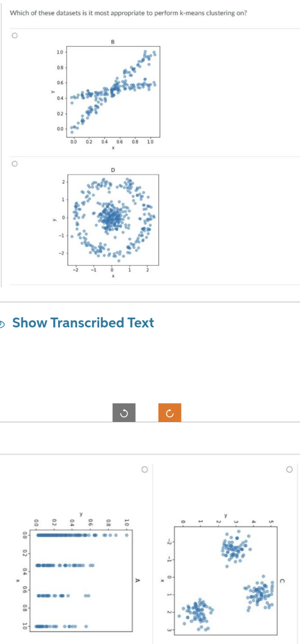Select the radio button for dataset D
Screen dimensions: 300x644
(15, 163)
